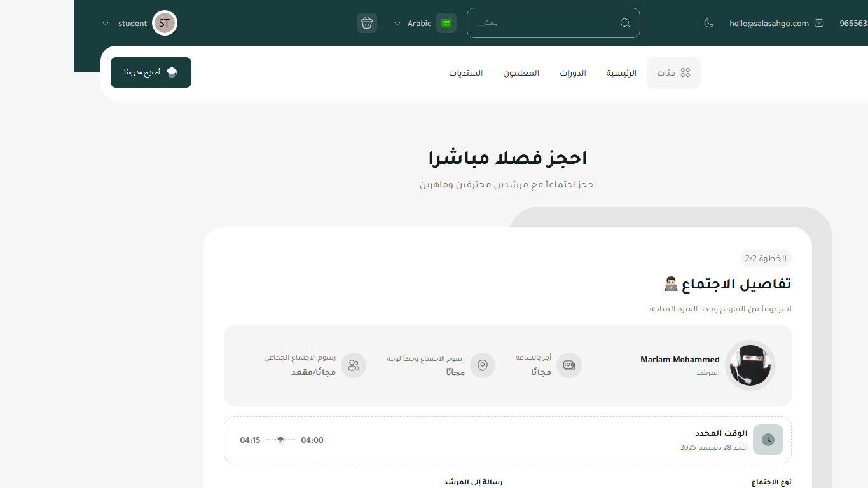Click the الخطوة 2/2 step badge
Viewport: 868px width, 488px height.
(x=766, y=258)
